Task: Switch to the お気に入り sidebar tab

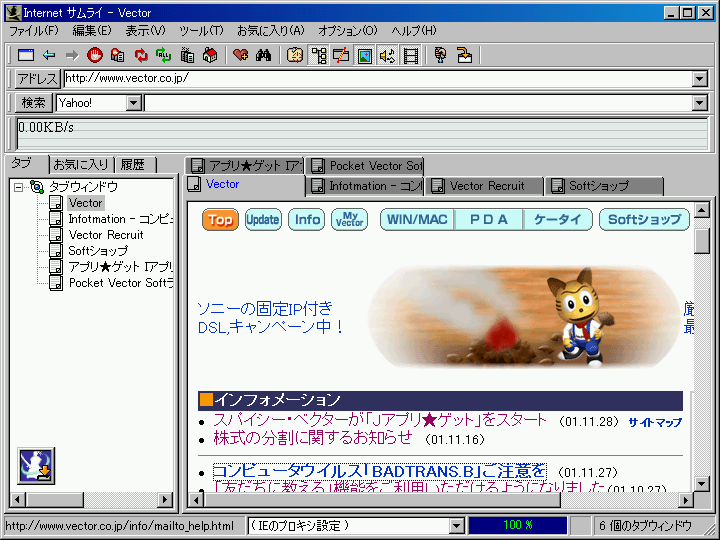Action: [x=81, y=164]
